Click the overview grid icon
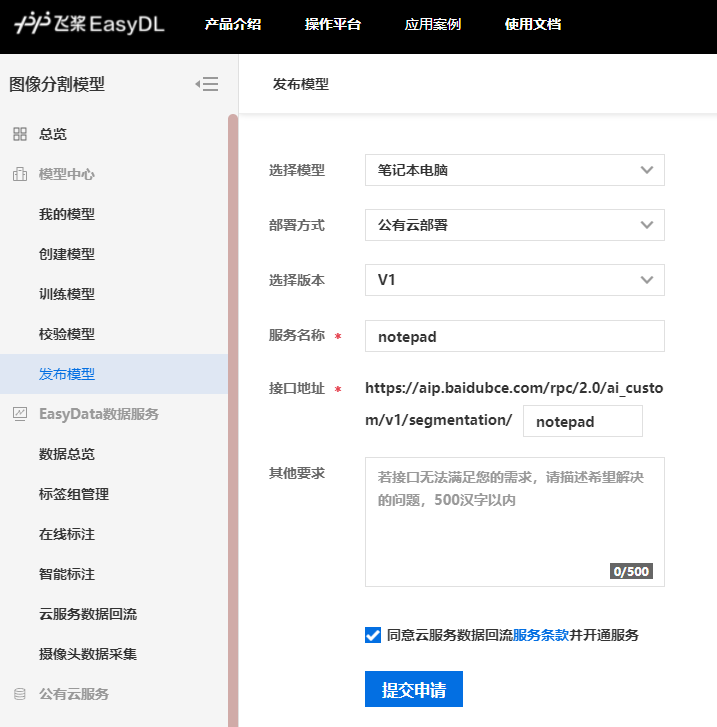This screenshot has width=717, height=727. coord(20,134)
